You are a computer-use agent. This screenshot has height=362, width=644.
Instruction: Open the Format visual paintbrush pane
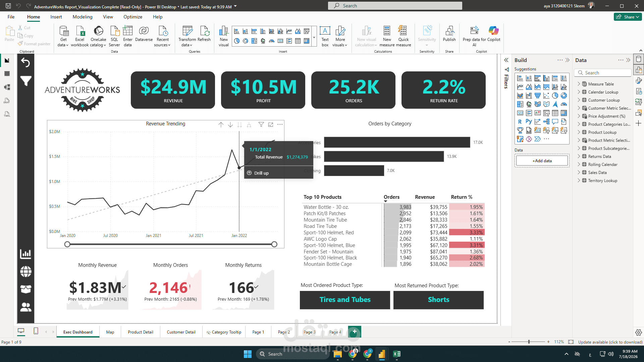(639, 80)
